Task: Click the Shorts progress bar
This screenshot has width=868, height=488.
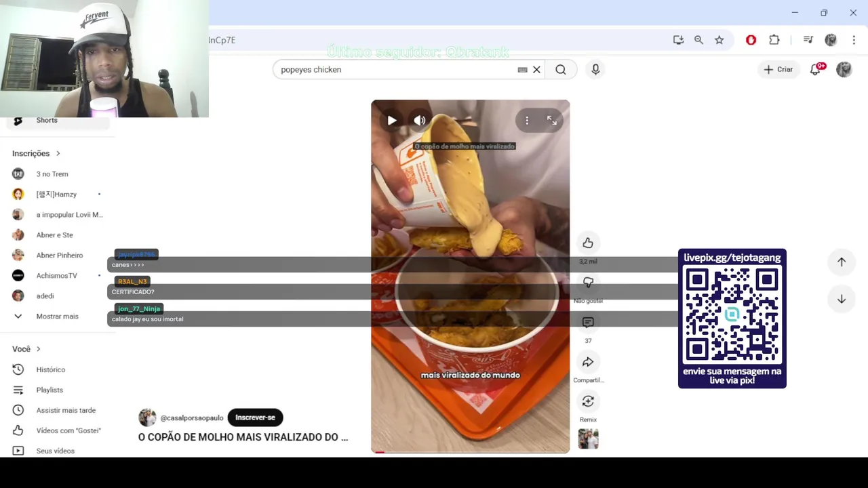Action: tap(471, 451)
